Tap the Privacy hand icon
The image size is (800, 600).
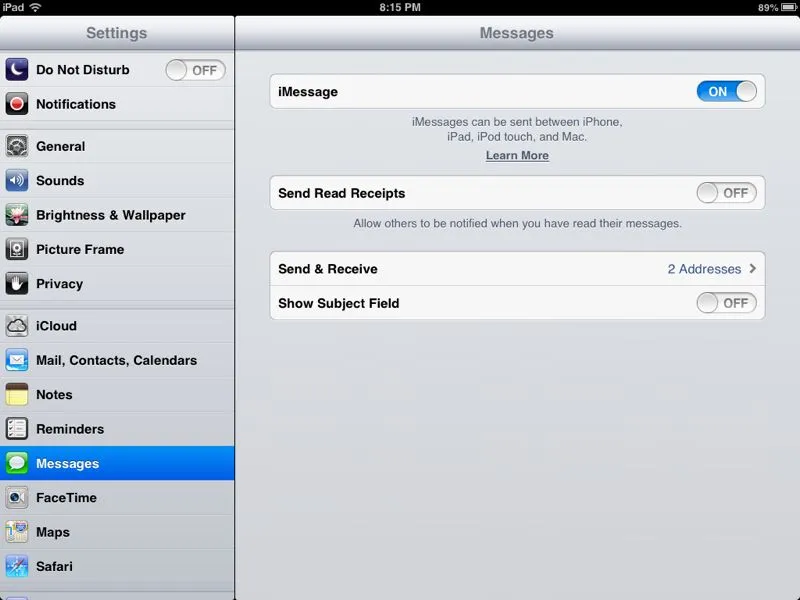(x=17, y=284)
